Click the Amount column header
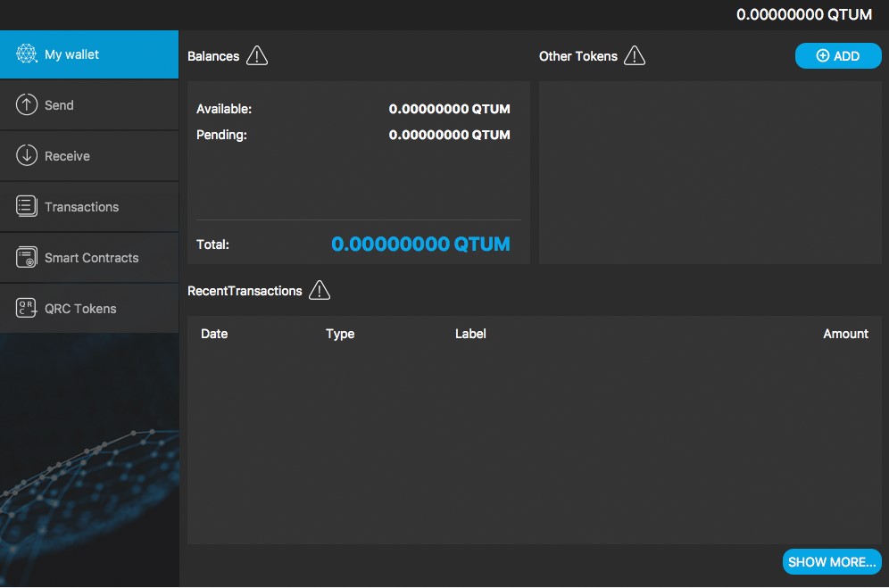The width and height of the screenshot is (889, 588). pyautogui.click(x=845, y=334)
